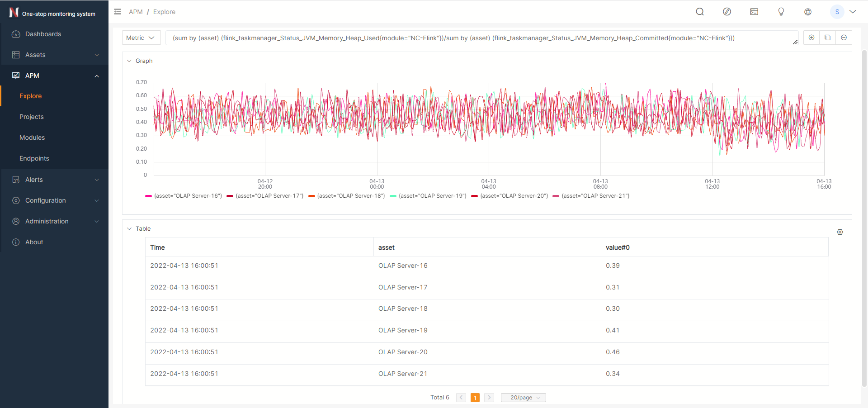Open Projects in the APM menu

pos(32,117)
